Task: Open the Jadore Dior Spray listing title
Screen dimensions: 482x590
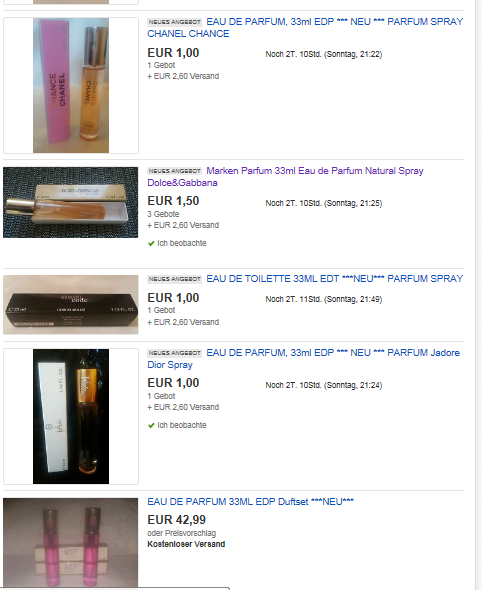Action: click(304, 359)
